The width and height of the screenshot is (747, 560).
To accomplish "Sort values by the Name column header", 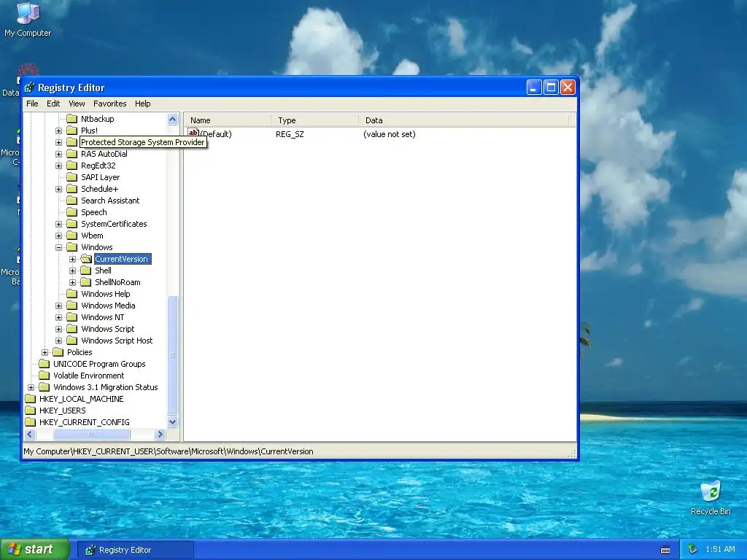I will (228, 120).
